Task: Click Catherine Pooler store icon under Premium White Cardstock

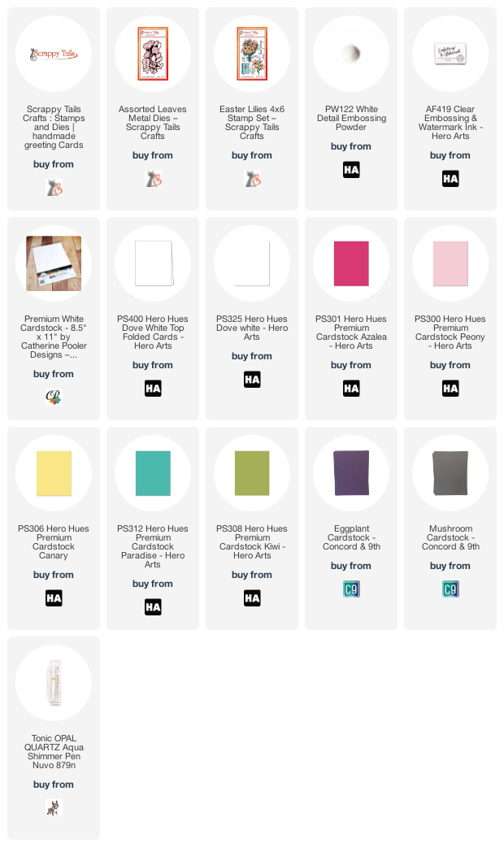Action: coord(54,397)
